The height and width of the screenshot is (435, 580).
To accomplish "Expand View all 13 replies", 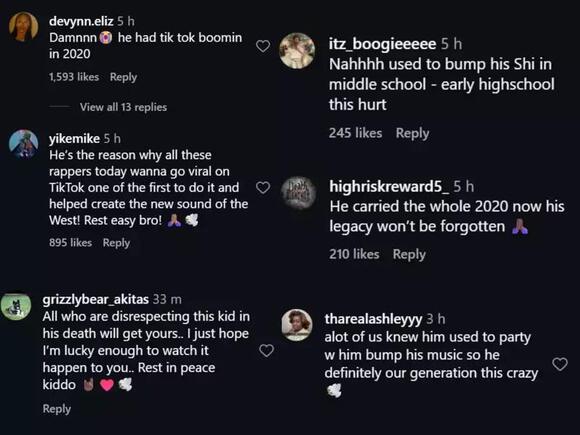I will (123, 107).
